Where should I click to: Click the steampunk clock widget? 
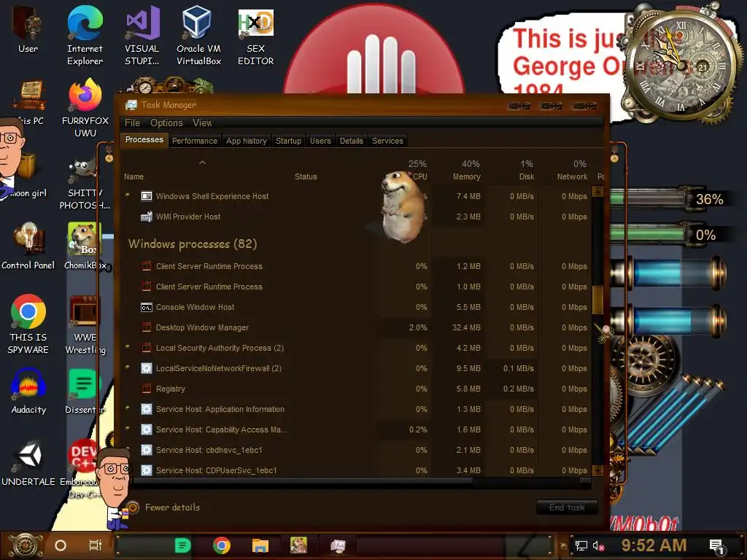679,64
